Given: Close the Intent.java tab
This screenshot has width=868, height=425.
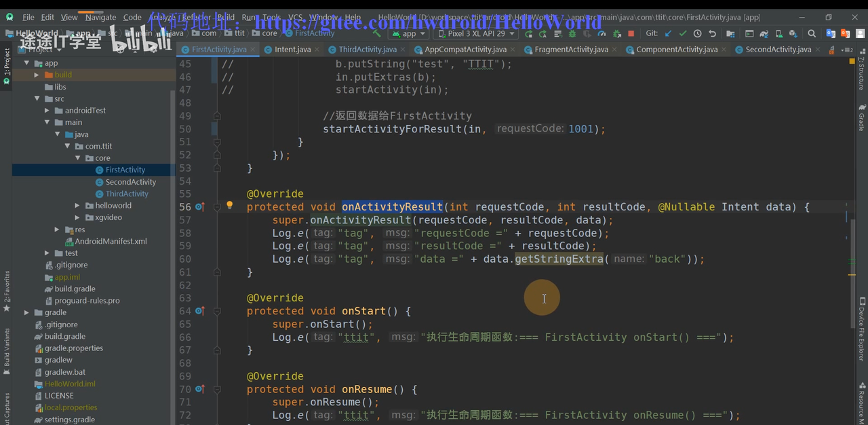Looking at the screenshot, I should pyautogui.click(x=318, y=50).
